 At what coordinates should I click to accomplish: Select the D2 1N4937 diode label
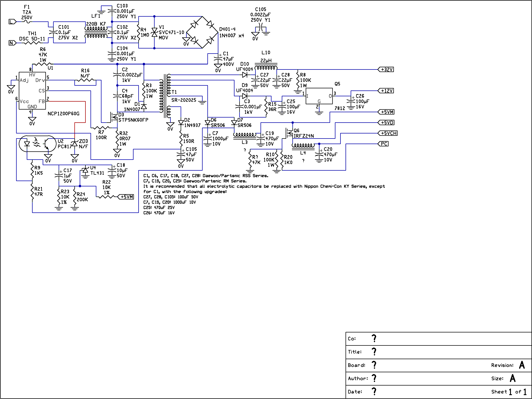point(192,122)
